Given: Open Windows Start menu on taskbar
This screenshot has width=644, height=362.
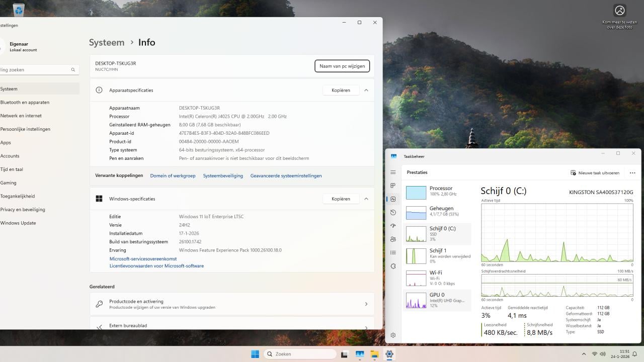Looking at the screenshot, I should (x=255, y=354).
